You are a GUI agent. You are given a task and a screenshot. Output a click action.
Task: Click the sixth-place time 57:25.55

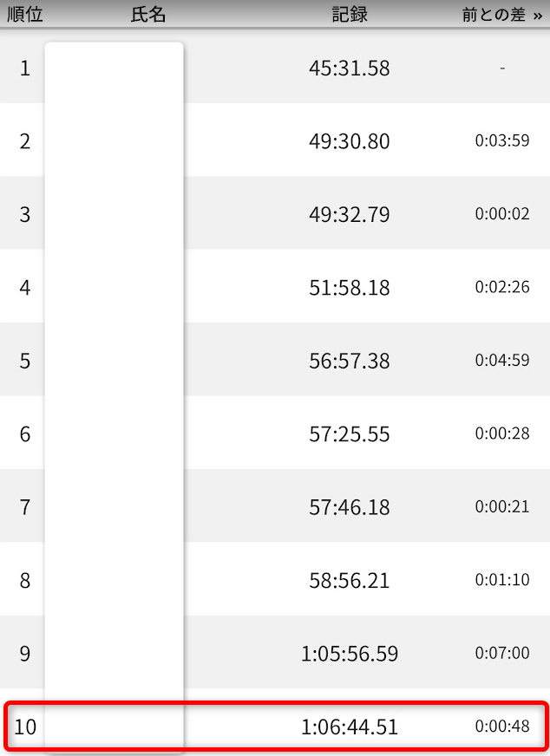point(350,433)
